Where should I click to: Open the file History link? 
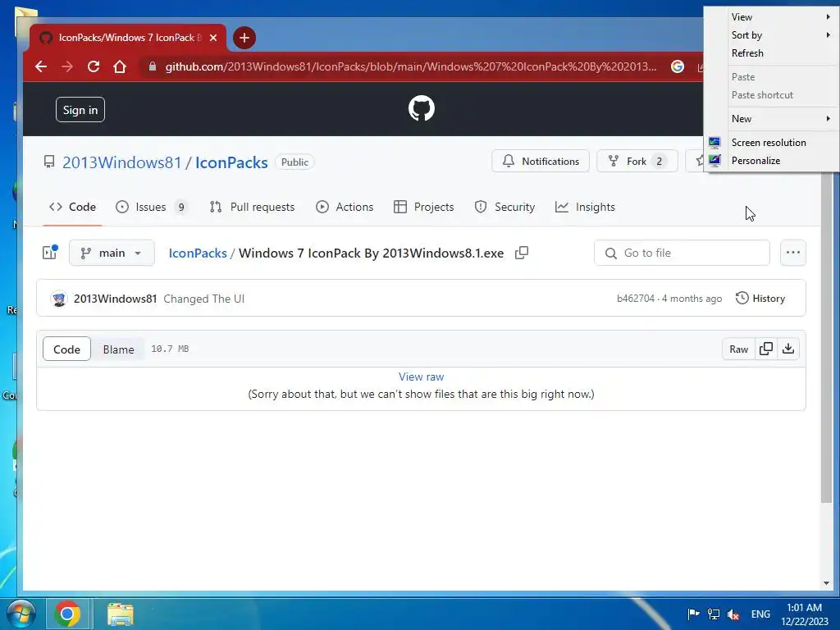(760, 299)
